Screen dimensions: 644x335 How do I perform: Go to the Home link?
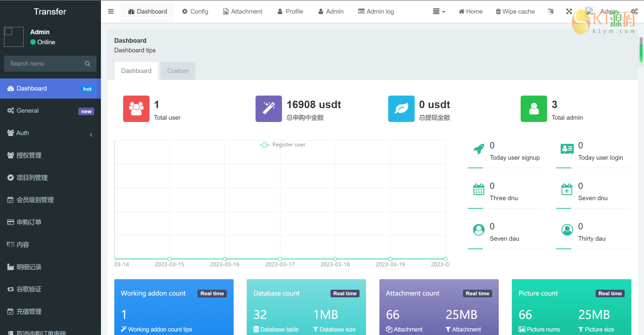pos(470,12)
